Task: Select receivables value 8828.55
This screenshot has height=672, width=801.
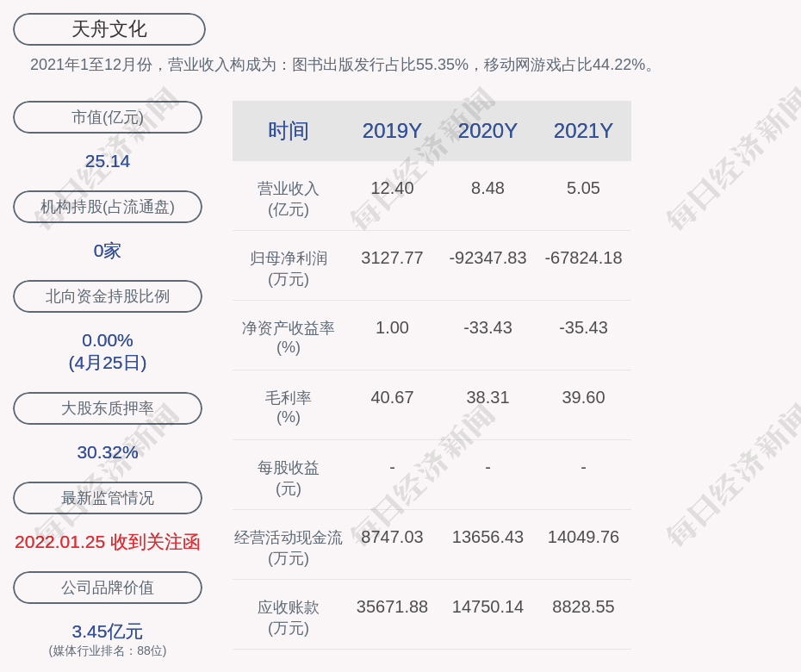Action: (x=583, y=607)
